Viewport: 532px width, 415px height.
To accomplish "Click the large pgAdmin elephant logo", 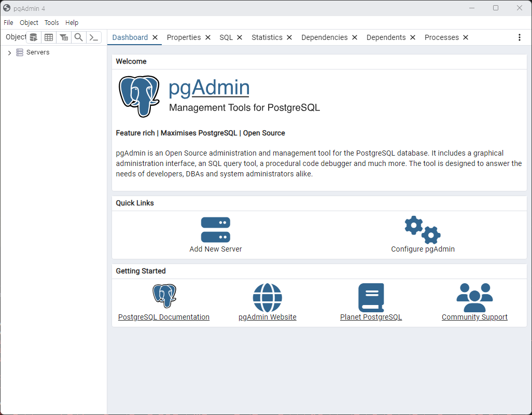I will (139, 96).
